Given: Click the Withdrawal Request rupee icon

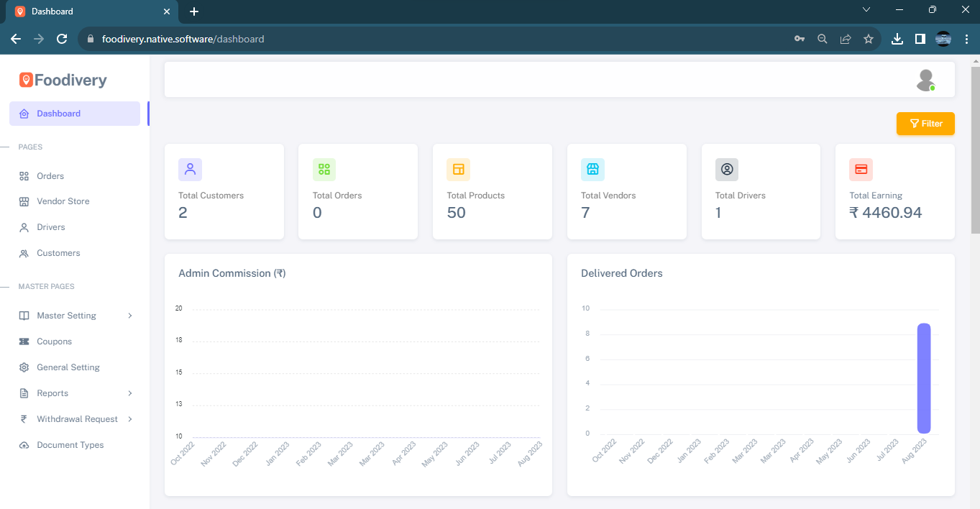Looking at the screenshot, I should (x=24, y=419).
